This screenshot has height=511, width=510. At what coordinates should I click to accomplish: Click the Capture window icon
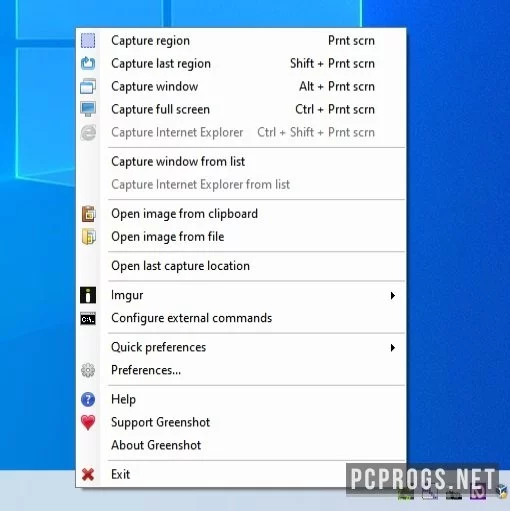(88, 86)
